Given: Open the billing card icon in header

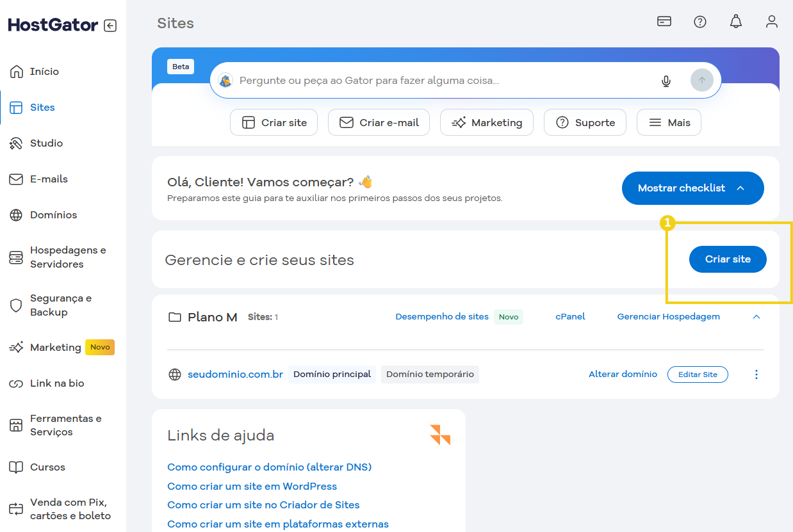Looking at the screenshot, I should coord(664,22).
